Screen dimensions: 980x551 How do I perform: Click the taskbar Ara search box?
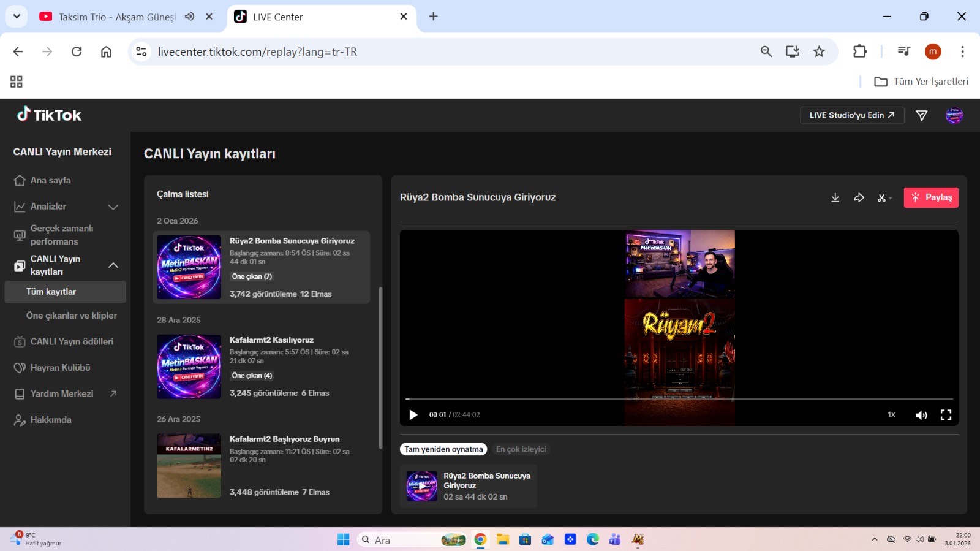[x=412, y=539]
